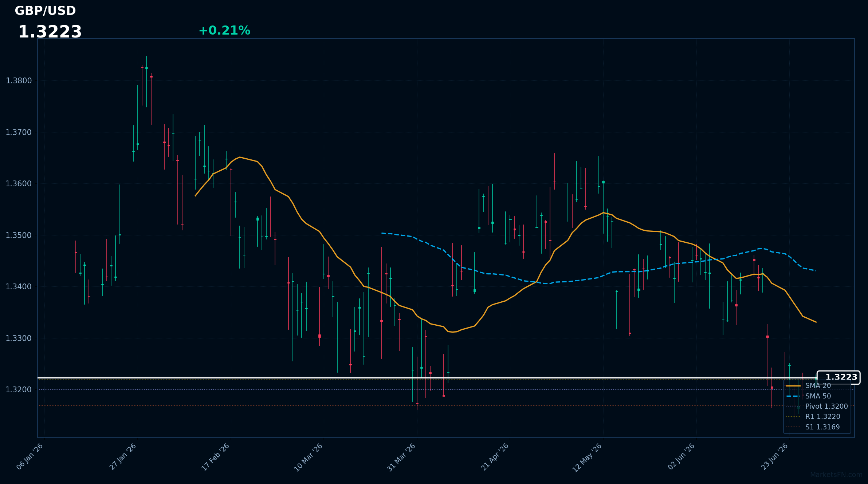
Task: Click the 06 Jan '26 date label
Action: click(x=30, y=457)
